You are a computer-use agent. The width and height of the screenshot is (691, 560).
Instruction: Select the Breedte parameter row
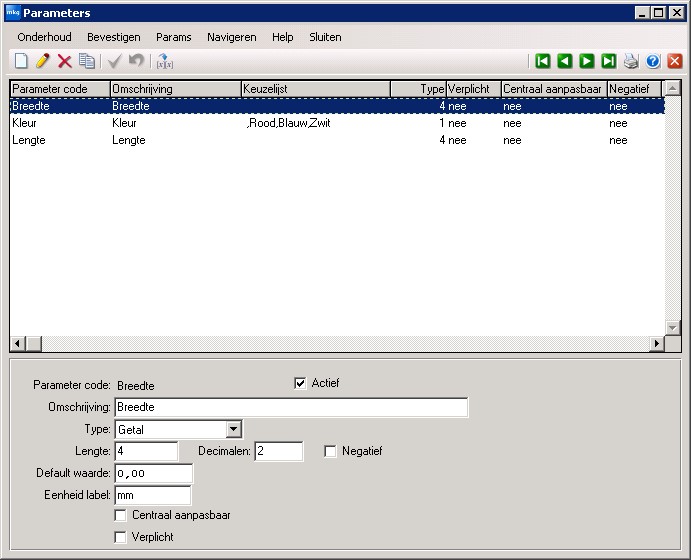(337, 106)
